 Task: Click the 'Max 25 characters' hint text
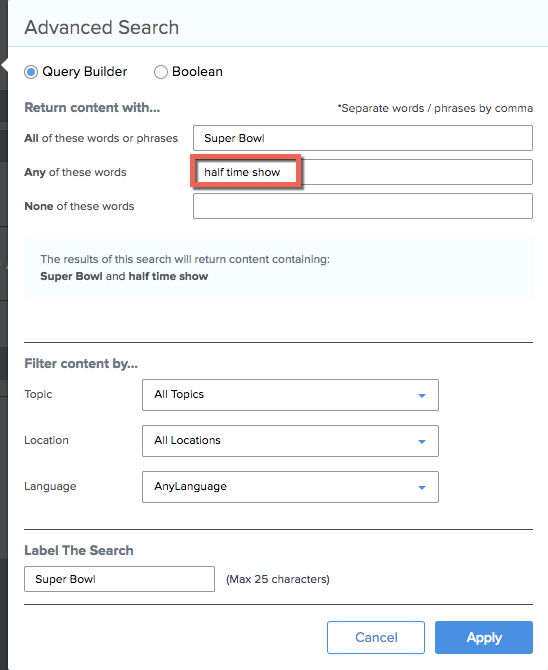click(278, 579)
